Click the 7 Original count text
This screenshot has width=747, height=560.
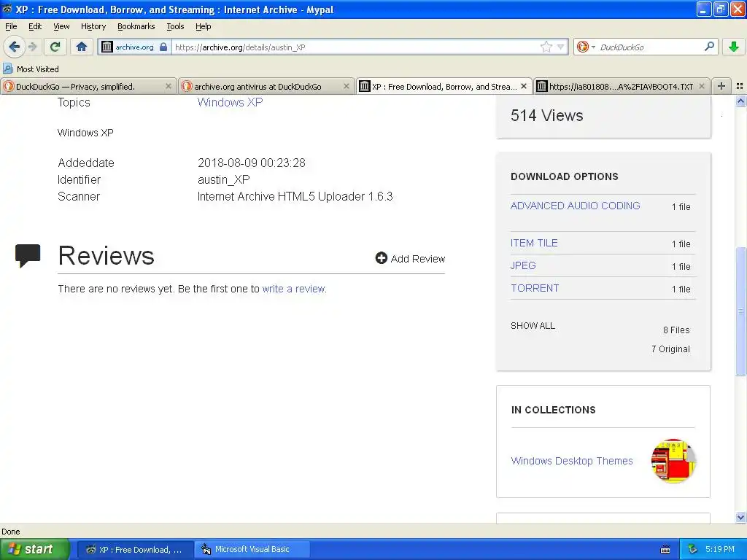pos(670,349)
